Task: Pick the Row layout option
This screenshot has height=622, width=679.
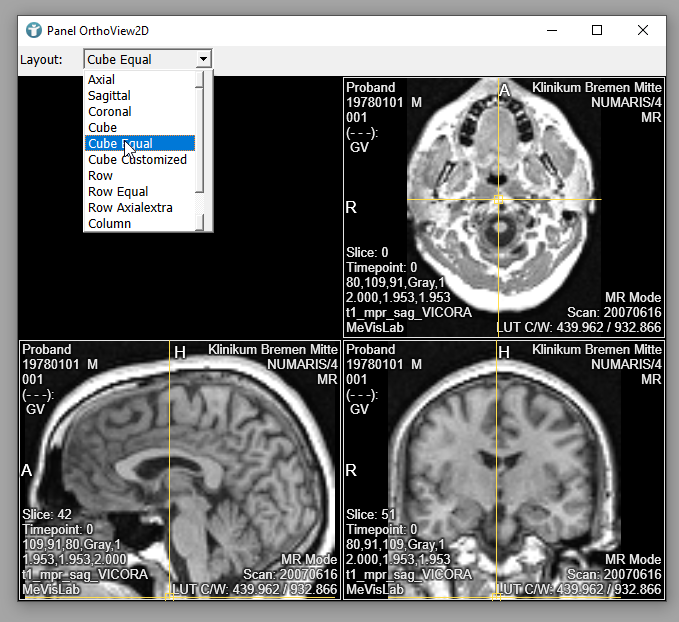Action: click(101, 176)
